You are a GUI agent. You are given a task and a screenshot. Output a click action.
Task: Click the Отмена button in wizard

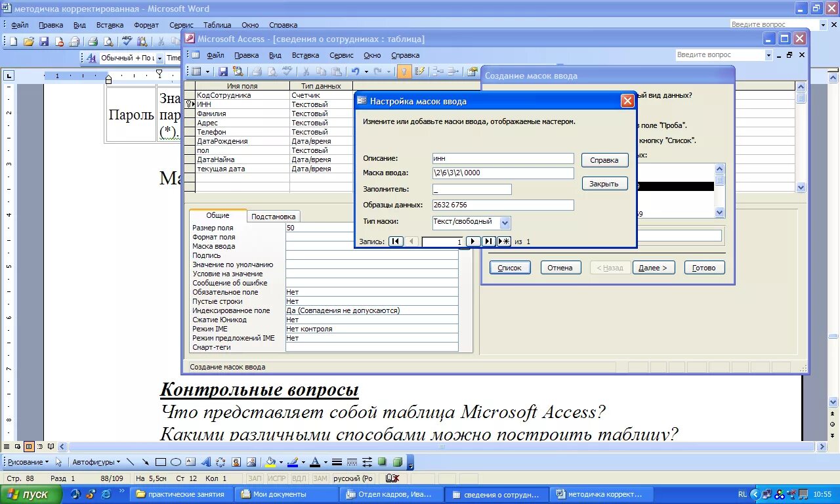560,268
